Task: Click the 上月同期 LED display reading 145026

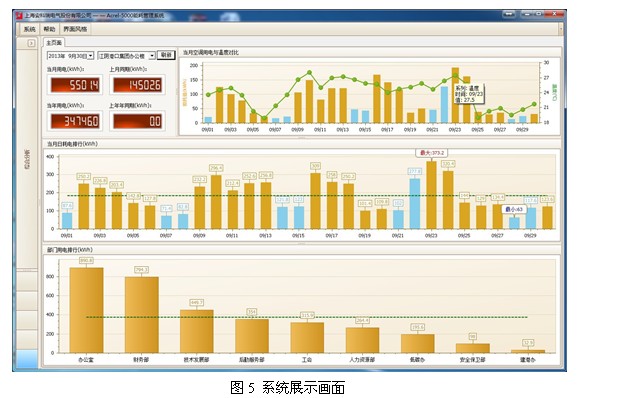Action: (x=137, y=85)
